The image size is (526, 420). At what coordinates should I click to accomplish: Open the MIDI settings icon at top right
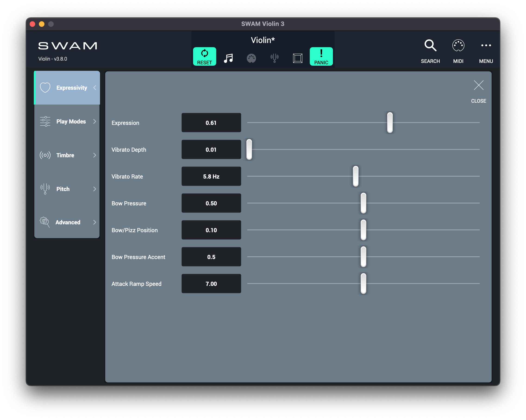click(458, 46)
